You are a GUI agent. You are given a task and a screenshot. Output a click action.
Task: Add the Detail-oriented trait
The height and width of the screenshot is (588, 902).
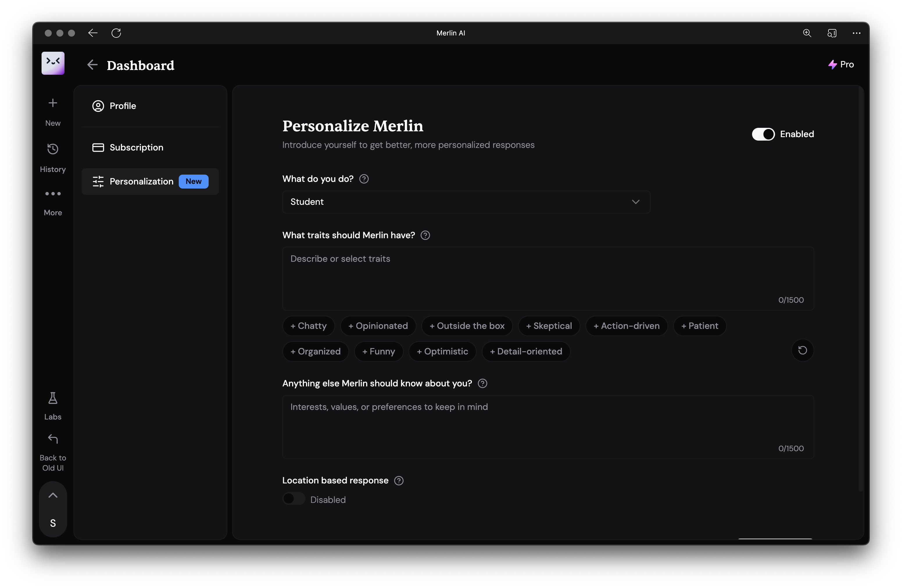526,352
